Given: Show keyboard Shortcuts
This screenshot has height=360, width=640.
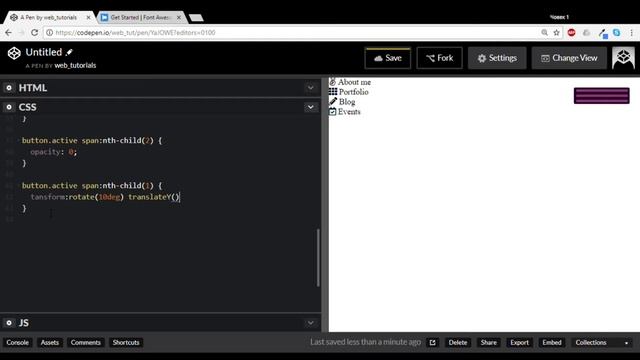Looking at the screenshot, I should (126, 342).
